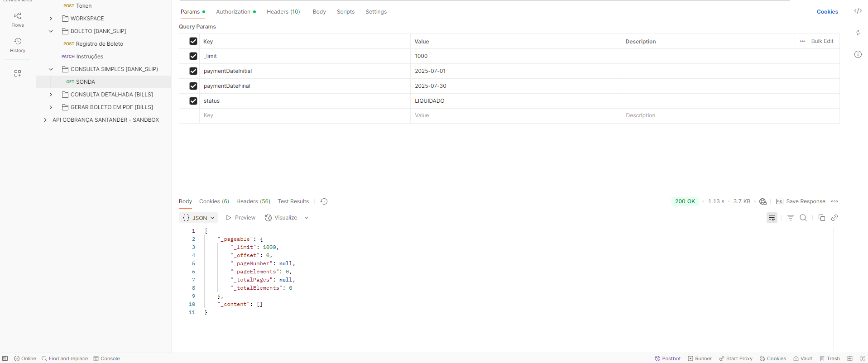Start Proxy from the status bar
The width and height of the screenshot is (868, 363).
tap(736, 358)
